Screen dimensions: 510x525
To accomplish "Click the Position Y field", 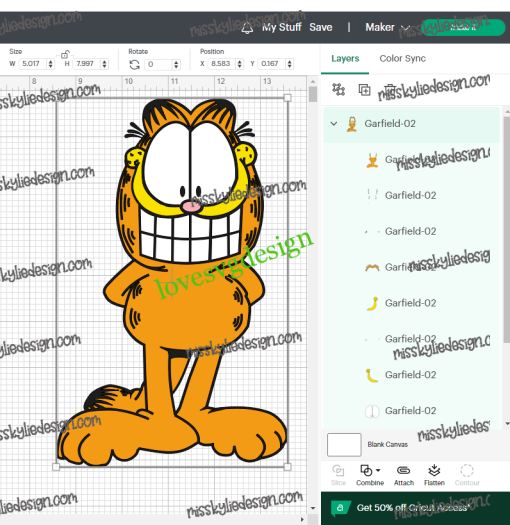I will tap(272, 64).
